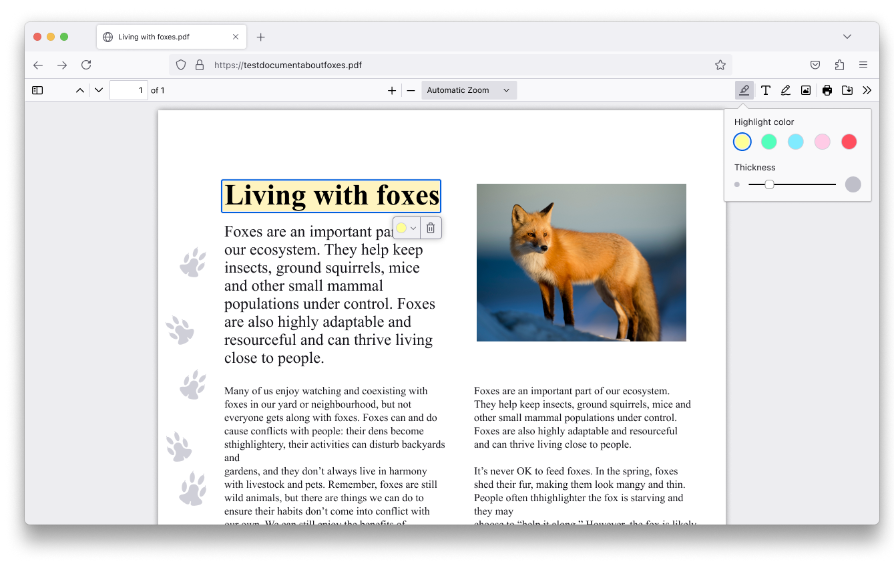This screenshot has height=561, width=894.
Task: Open the Extensions puzzle icon
Action: point(839,65)
